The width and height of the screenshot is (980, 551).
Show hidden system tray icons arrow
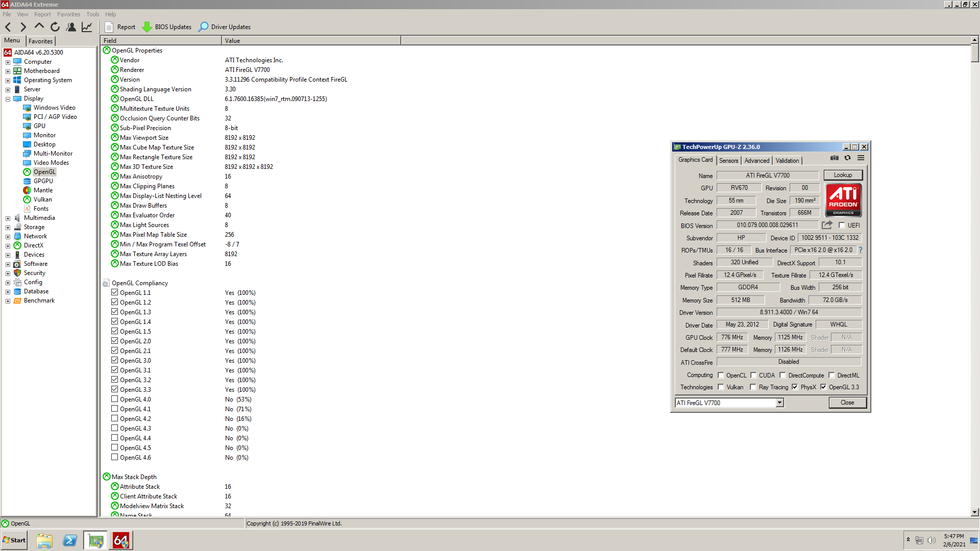point(908,540)
